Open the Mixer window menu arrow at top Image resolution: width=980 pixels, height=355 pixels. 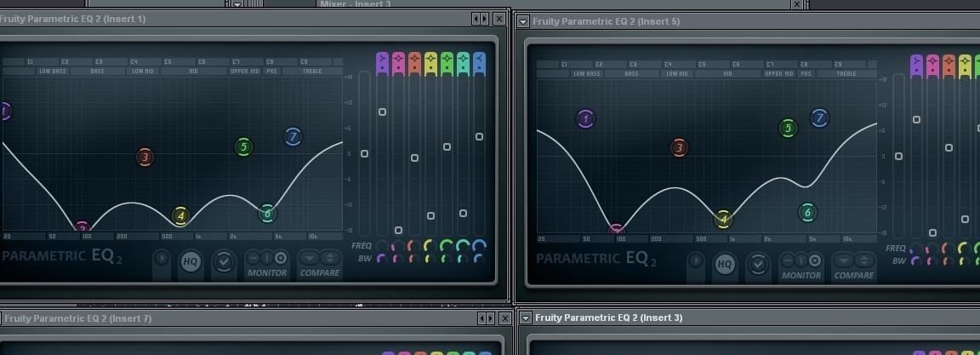(x=236, y=3)
